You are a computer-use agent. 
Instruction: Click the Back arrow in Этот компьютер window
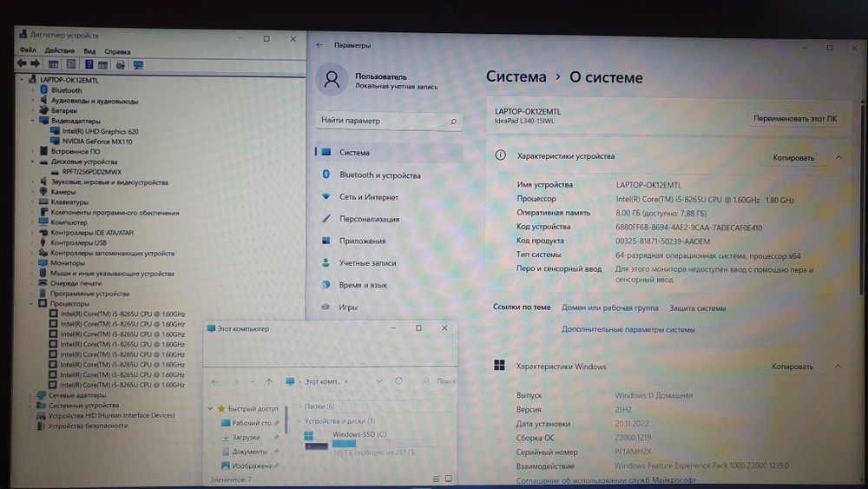click(214, 381)
